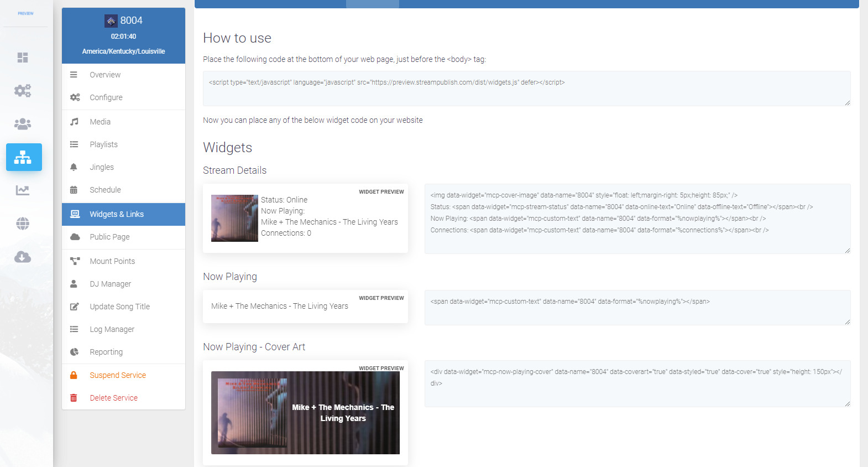868x467 pixels.
Task: Click the Schedule calendar icon
Action: point(74,190)
